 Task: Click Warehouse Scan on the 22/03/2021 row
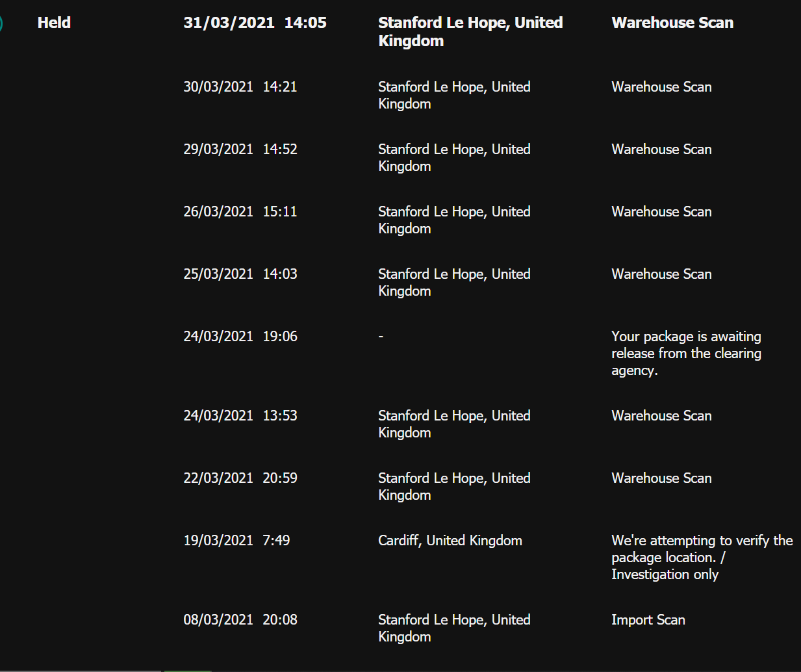coord(661,478)
